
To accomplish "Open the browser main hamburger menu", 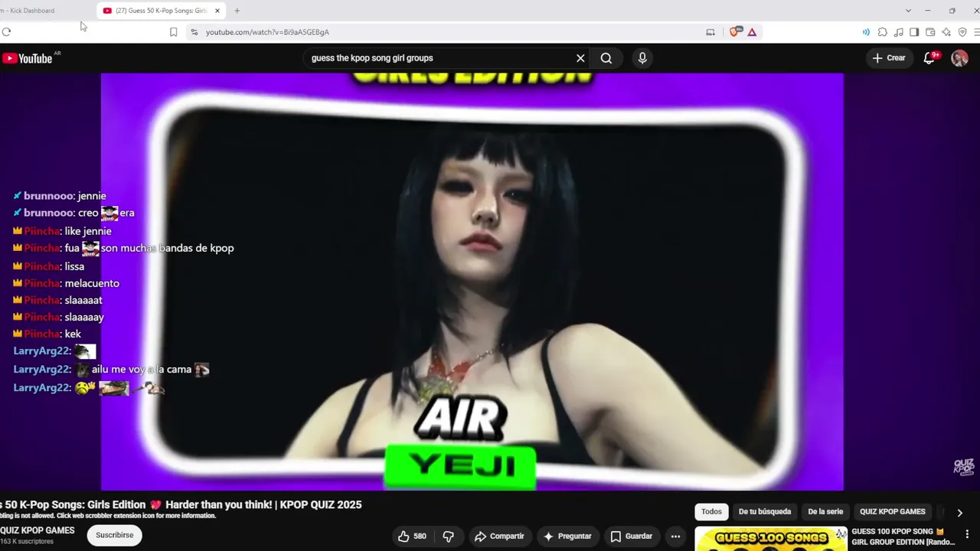I will pos(976,32).
